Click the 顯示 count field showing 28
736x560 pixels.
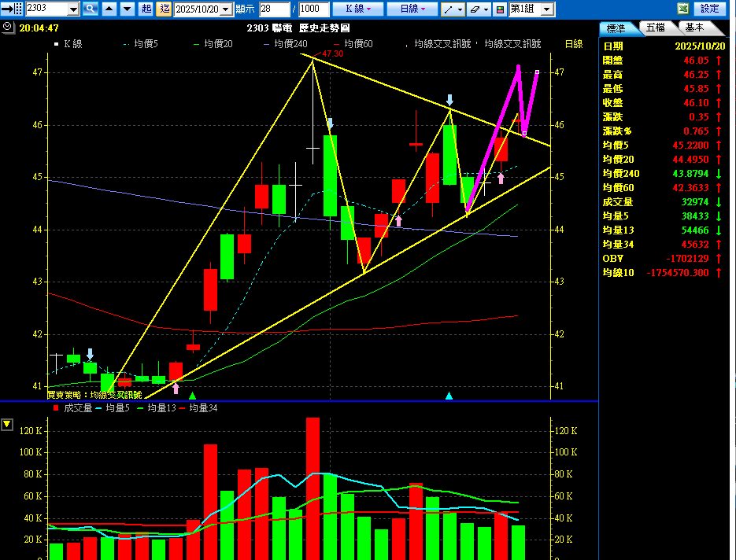(x=274, y=9)
